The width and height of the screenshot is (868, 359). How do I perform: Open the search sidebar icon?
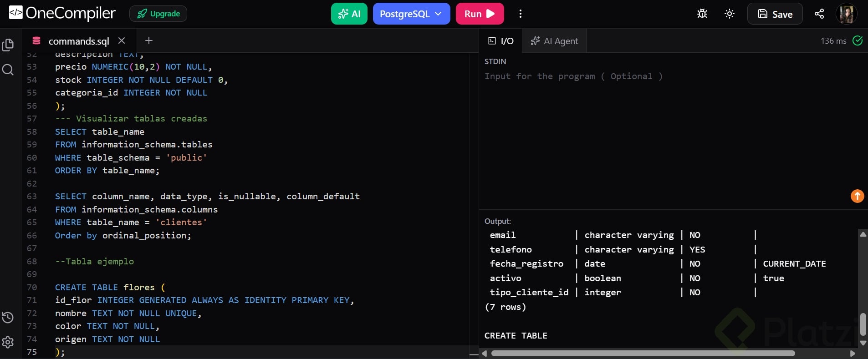[x=8, y=70]
